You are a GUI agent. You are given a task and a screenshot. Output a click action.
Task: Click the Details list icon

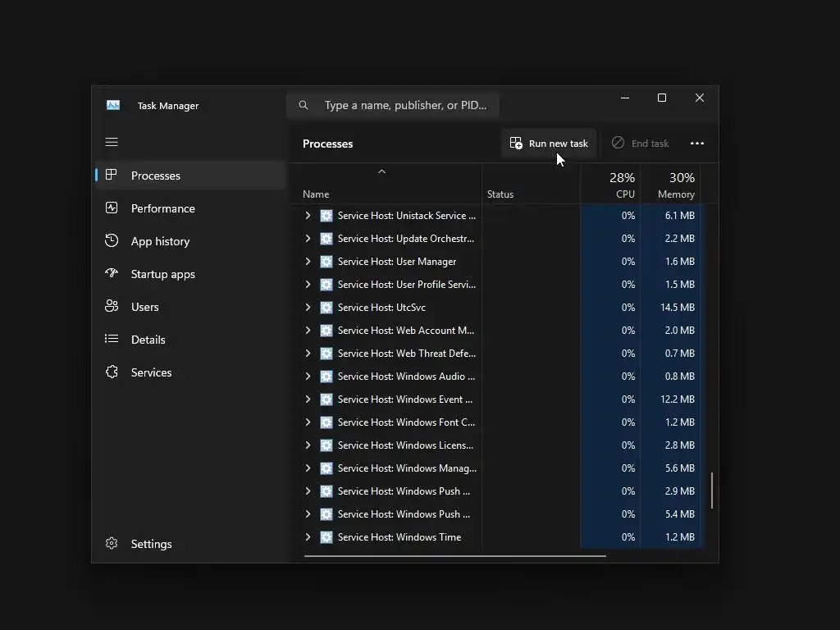click(112, 339)
